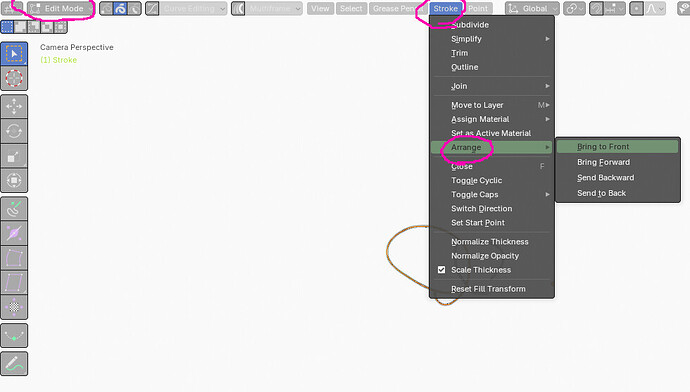Image resolution: width=690 pixels, height=392 pixels.
Task: Open the Multiframe options dropdown
Action: click(x=274, y=8)
